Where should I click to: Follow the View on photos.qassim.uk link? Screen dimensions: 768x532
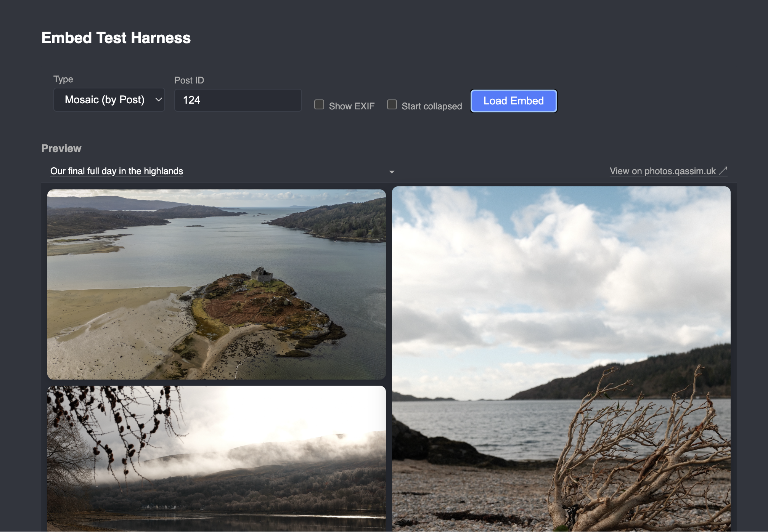click(x=662, y=171)
